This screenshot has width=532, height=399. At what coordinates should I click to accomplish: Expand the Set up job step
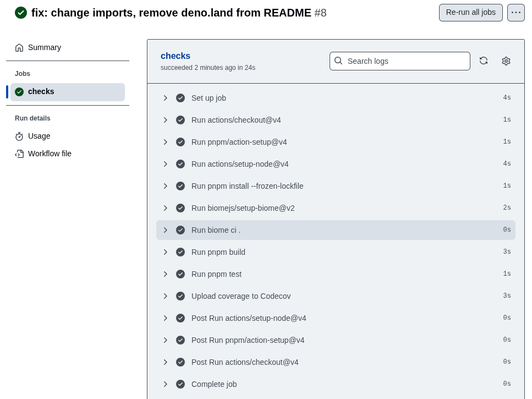(165, 98)
